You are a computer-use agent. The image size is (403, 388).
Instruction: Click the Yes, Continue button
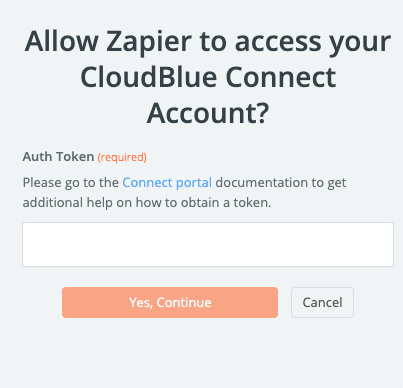(x=170, y=302)
